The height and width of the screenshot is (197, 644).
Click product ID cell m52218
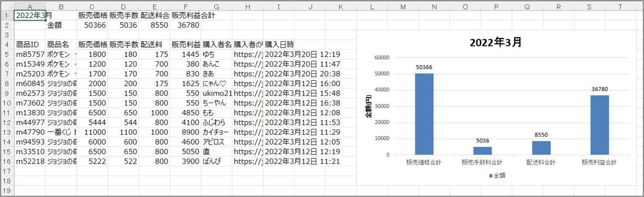tap(30, 162)
